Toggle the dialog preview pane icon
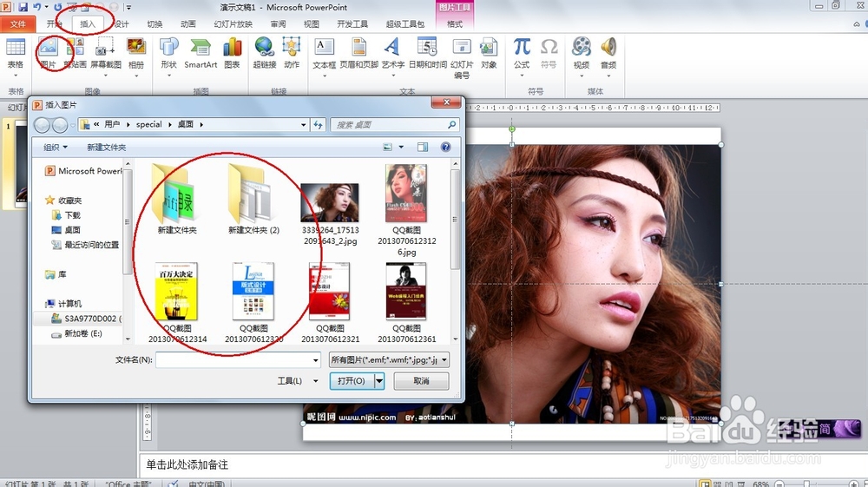 (423, 147)
